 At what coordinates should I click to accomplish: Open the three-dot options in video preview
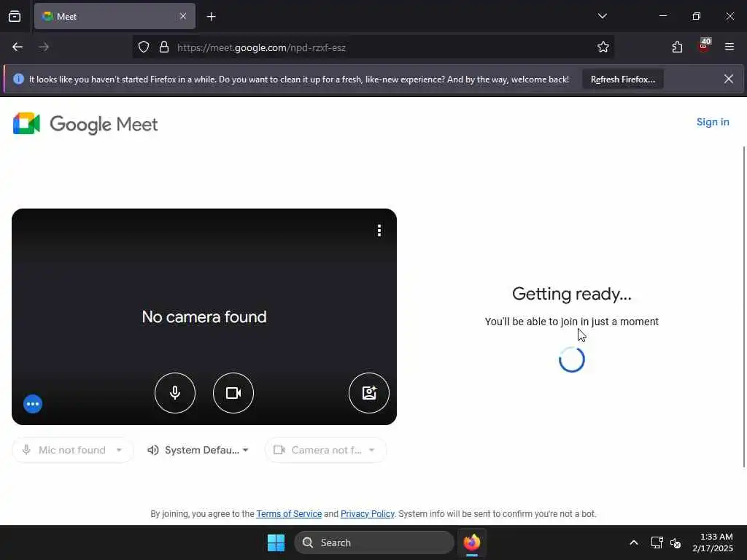[379, 230]
